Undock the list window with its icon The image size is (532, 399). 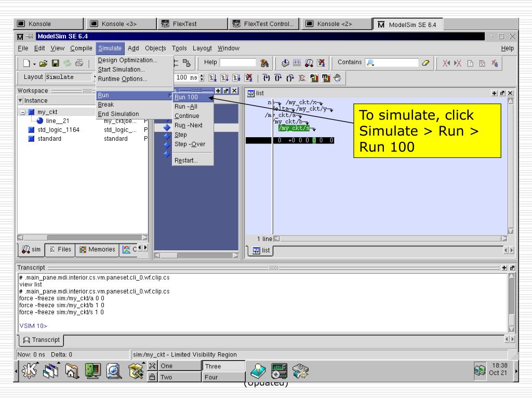(502, 93)
